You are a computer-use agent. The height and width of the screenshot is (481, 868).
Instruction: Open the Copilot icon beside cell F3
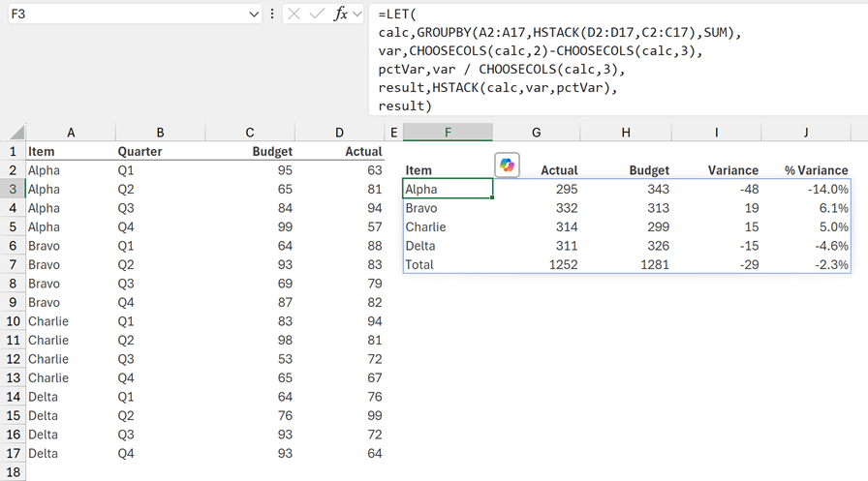point(507,165)
